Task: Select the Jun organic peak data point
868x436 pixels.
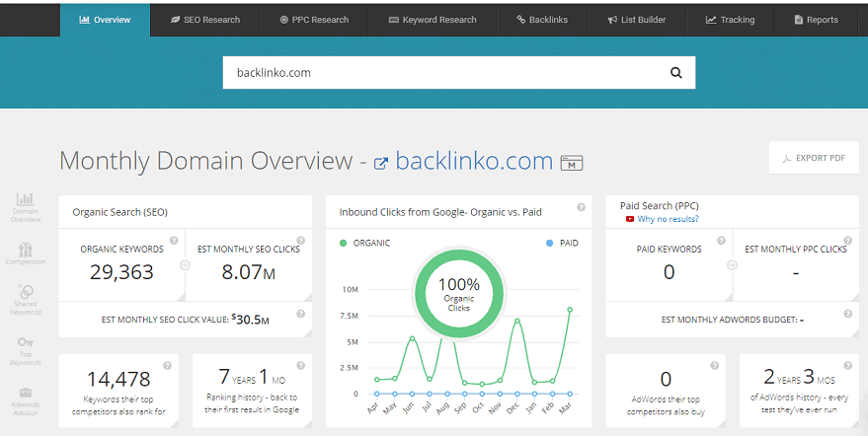Action: pyautogui.click(x=412, y=338)
